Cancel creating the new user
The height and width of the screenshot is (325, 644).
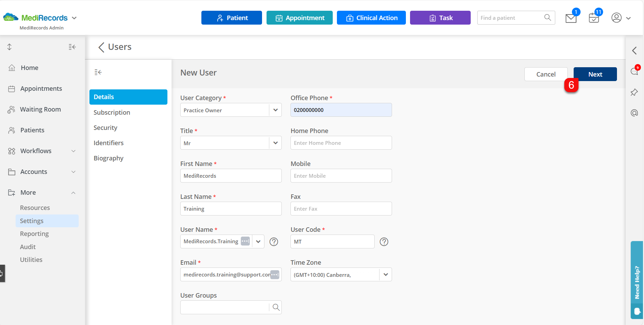[546, 74]
